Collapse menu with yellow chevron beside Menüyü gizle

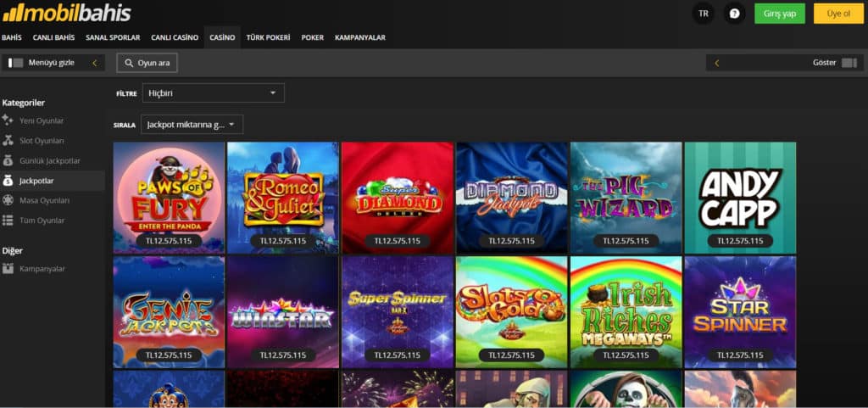click(x=95, y=63)
